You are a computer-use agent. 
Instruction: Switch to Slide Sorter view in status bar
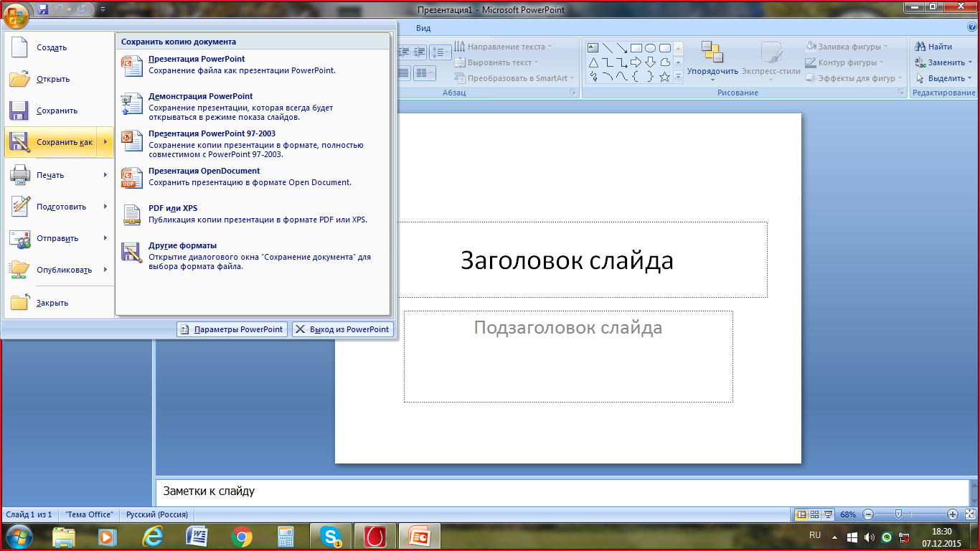(815, 514)
